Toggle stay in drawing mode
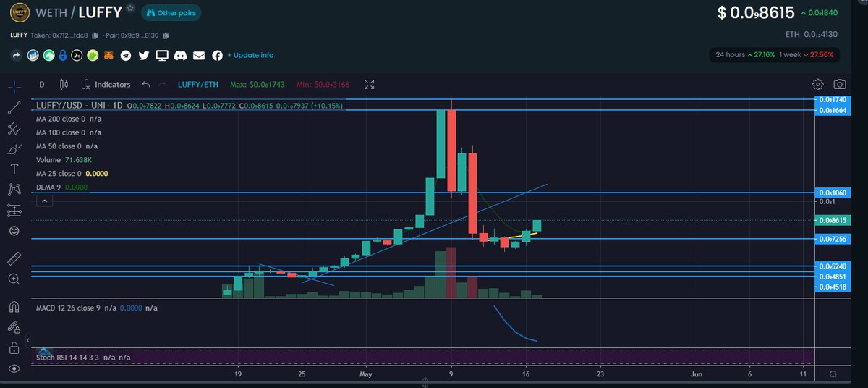The width and height of the screenshot is (868, 388). (x=14, y=327)
